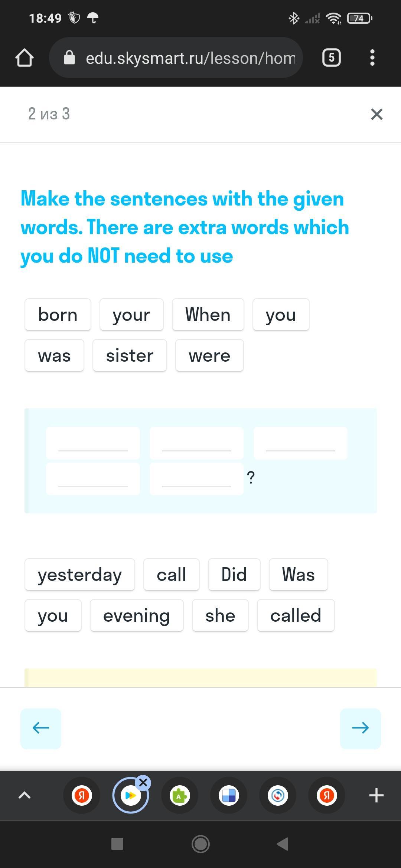Return to previous exercise with left arrow
This screenshot has width=401, height=868.
pyautogui.click(x=41, y=729)
